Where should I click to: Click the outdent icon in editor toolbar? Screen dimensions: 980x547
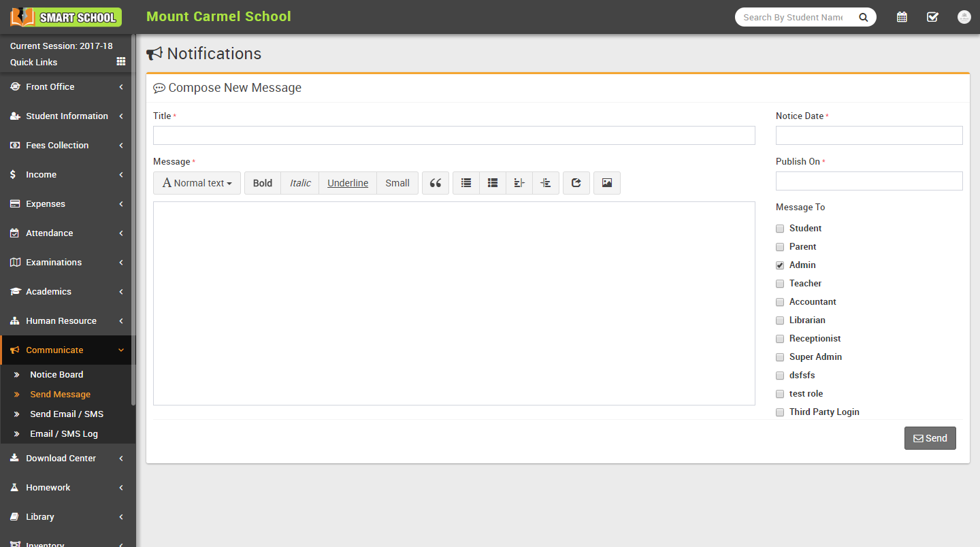[519, 183]
